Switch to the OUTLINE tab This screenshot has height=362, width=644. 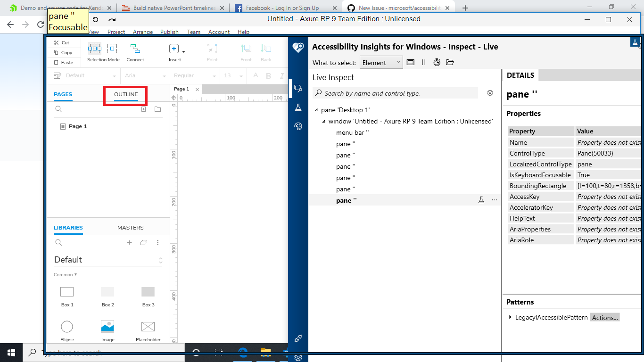(x=126, y=94)
